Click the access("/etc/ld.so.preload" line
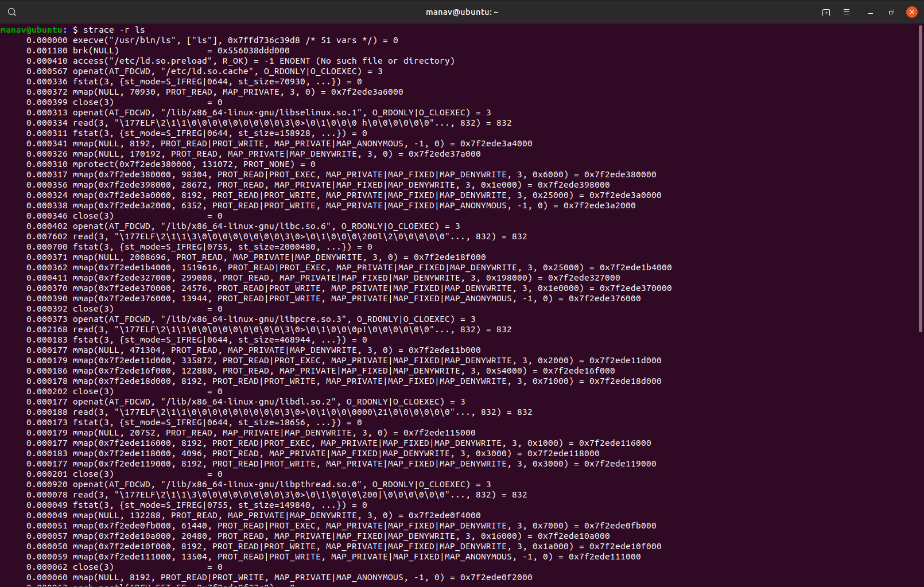 240,61
